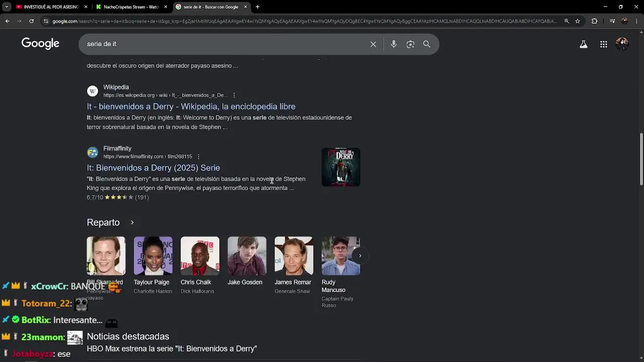Open Jake Gosden cast card
This screenshot has height=362, width=644.
coord(247,261)
